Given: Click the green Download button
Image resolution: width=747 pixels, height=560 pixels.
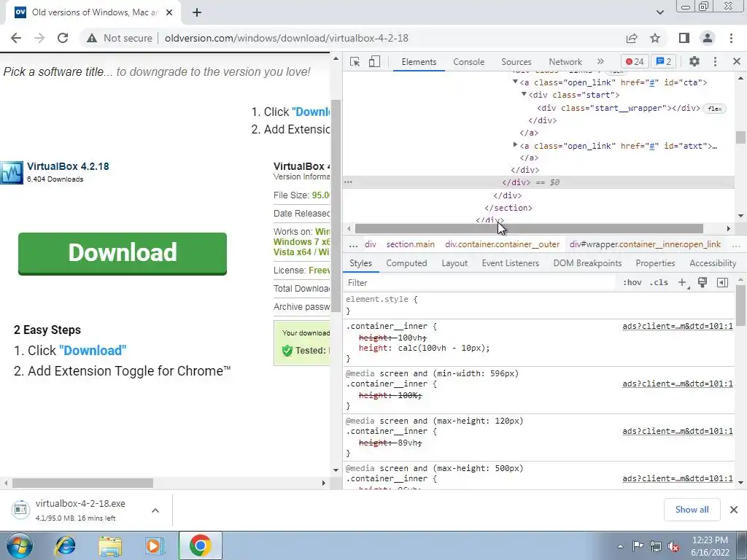Looking at the screenshot, I should click(x=123, y=253).
